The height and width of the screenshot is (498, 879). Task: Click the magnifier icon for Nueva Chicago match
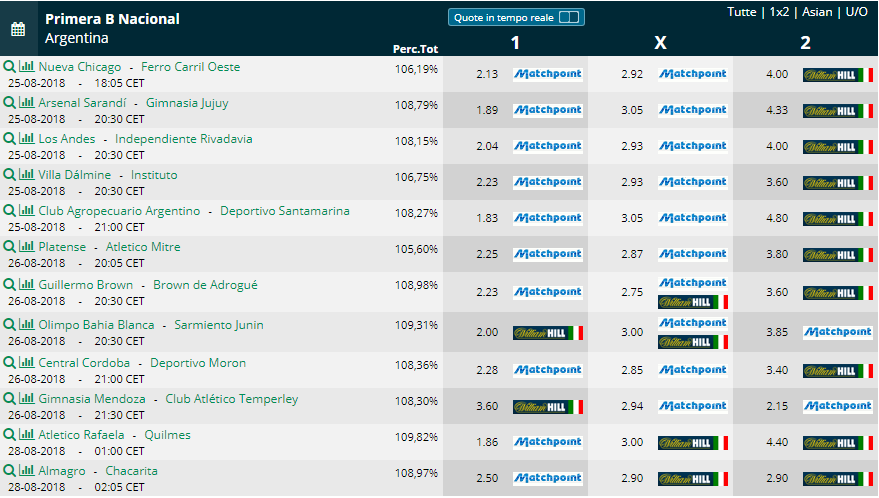coord(9,67)
